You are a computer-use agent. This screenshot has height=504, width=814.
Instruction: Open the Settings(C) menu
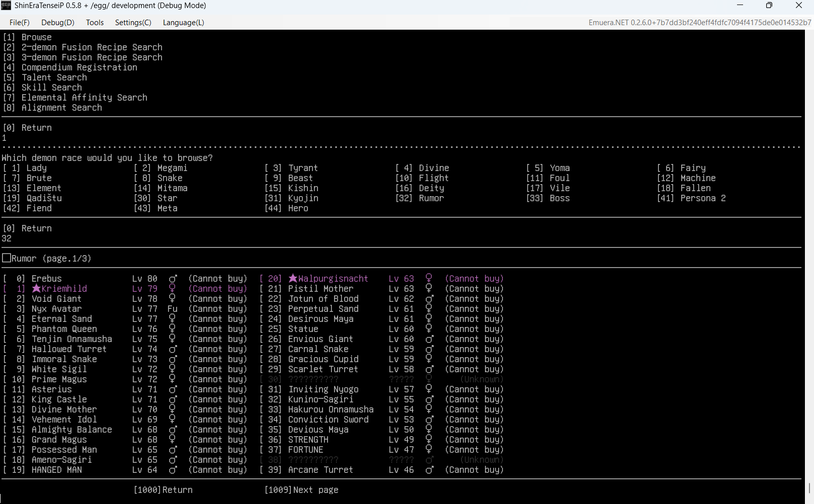point(133,23)
